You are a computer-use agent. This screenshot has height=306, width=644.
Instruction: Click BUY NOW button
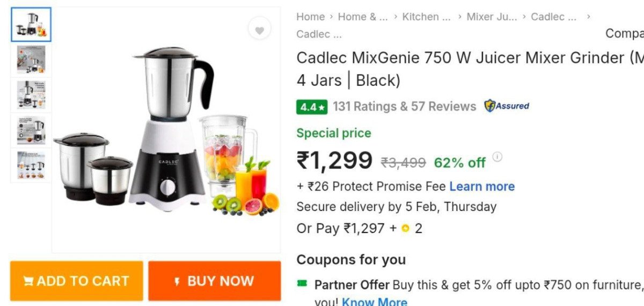point(215,281)
